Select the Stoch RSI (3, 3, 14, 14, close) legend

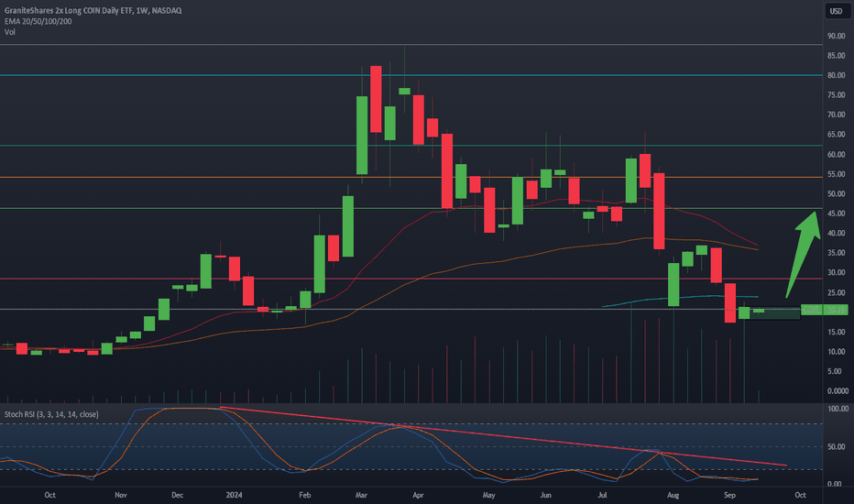click(51, 414)
